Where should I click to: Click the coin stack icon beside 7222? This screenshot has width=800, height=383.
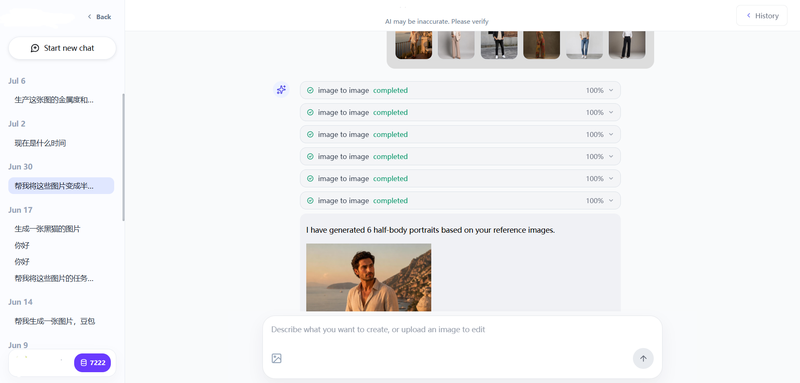tap(84, 363)
